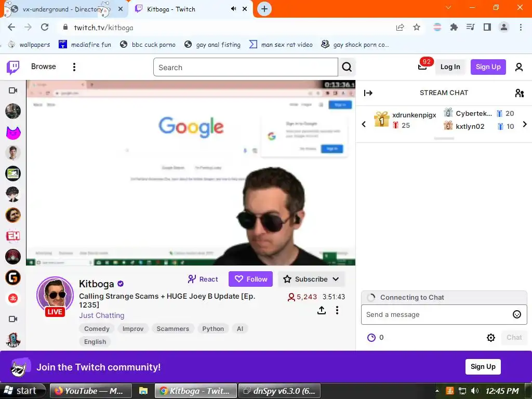Screen dimensions: 532x399
Task: Open the file explorer taskbar icon
Action: pyautogui.click(x=143, y=391)
